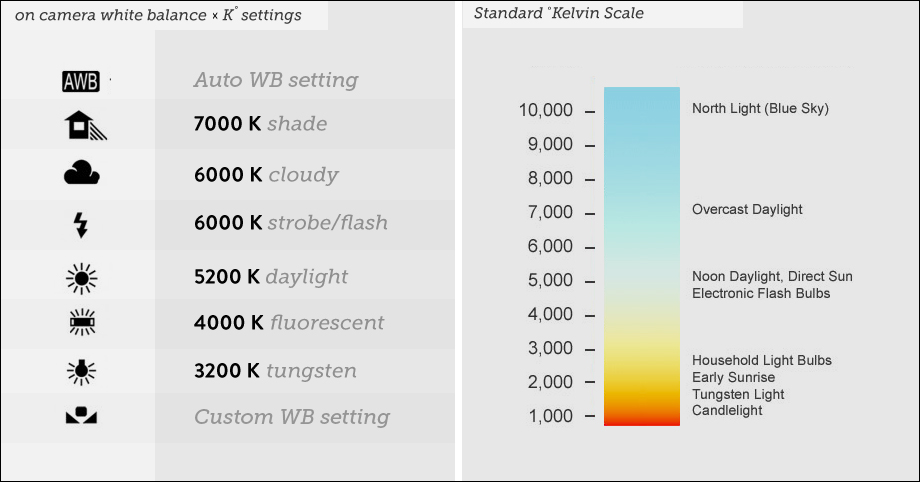Choose the cloudy white balance icon
This screenshot has width=920, height=482.
[x=82, y=175]
